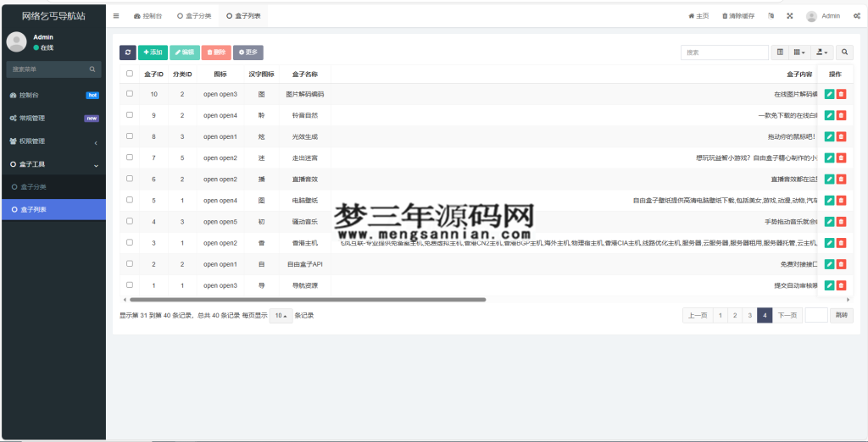Delete the row 走出迷宫 with red trash icon
Screen dimensions: 868x442
pos(841,157)
